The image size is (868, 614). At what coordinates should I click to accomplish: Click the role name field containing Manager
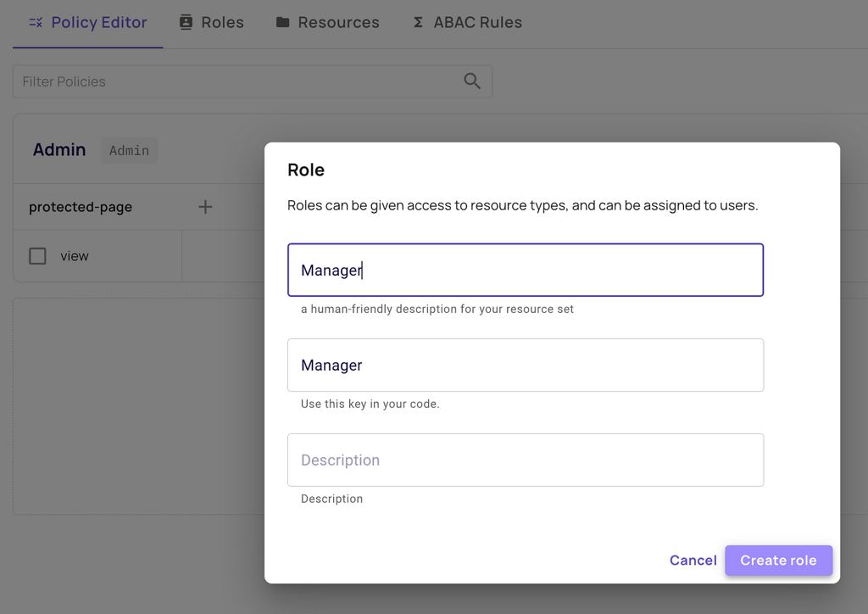526,271
